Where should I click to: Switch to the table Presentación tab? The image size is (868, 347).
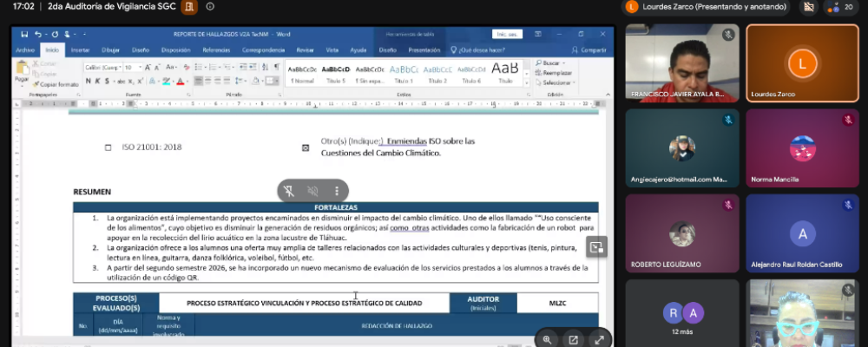click(x=424, y=49)
